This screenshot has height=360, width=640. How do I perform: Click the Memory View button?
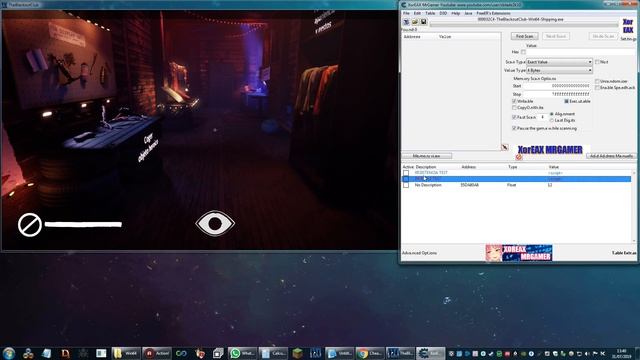(x=427, y=156)
